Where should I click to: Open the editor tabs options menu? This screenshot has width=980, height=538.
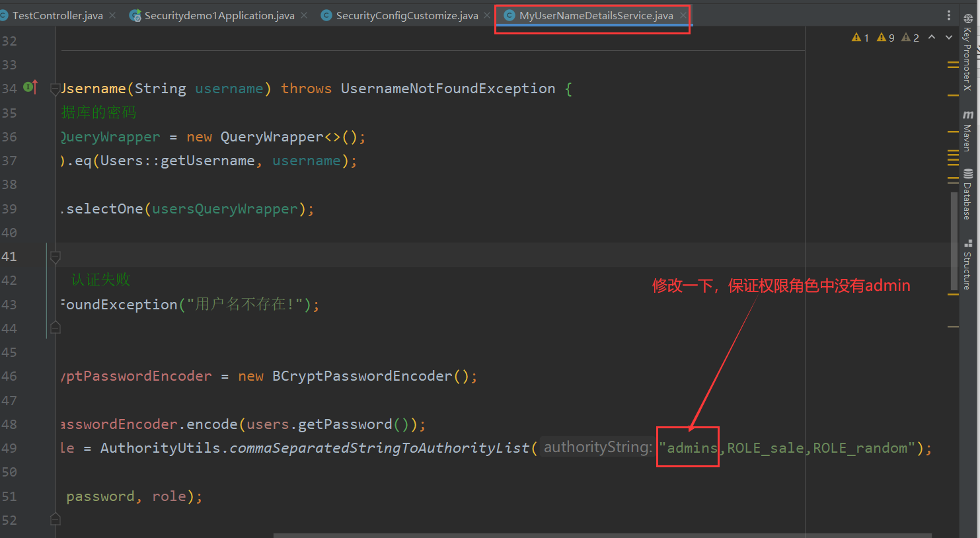coord(949,15)
